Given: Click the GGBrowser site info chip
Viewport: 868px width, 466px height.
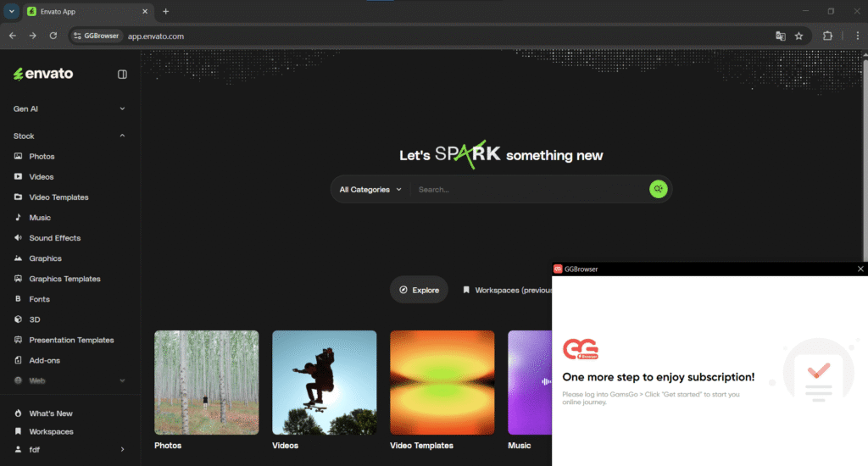Looking at the screenshot, I should coord(97,36).
